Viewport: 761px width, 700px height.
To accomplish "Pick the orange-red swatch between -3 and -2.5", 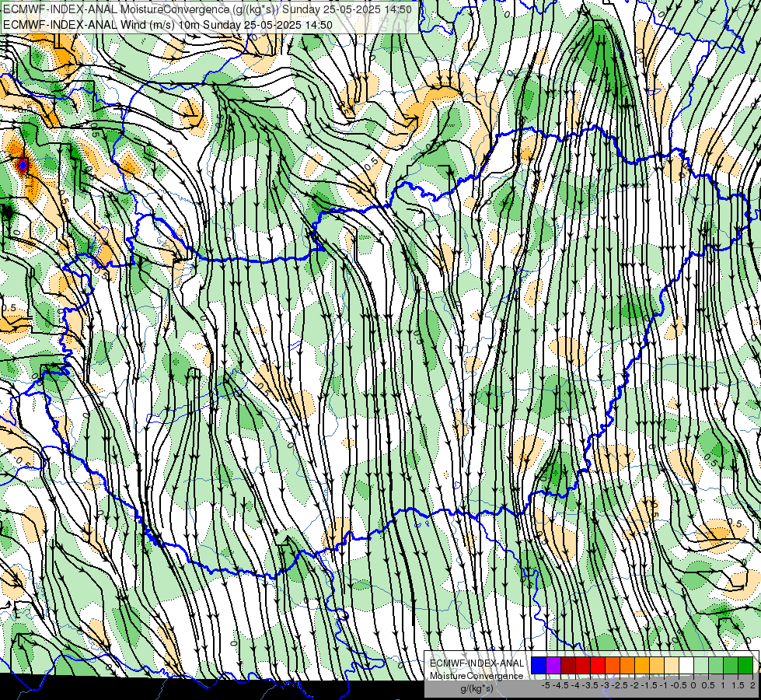I will 613,665.
